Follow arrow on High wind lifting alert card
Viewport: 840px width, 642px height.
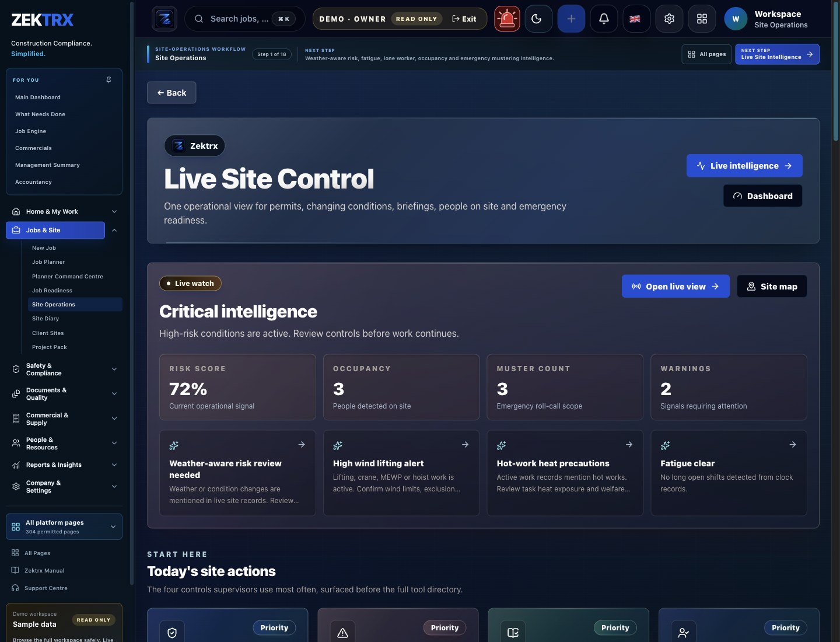click(465, 445)
